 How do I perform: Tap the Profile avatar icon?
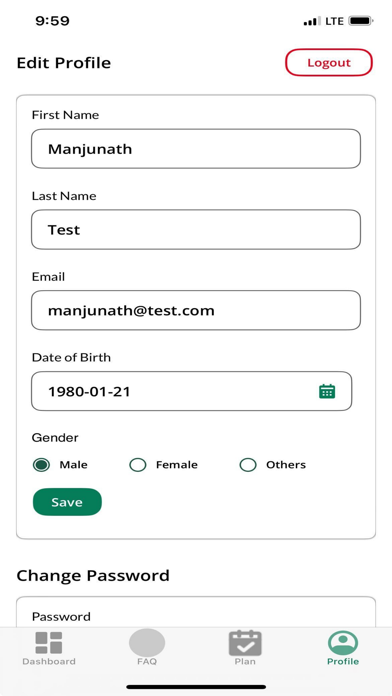tap(343, 643)
